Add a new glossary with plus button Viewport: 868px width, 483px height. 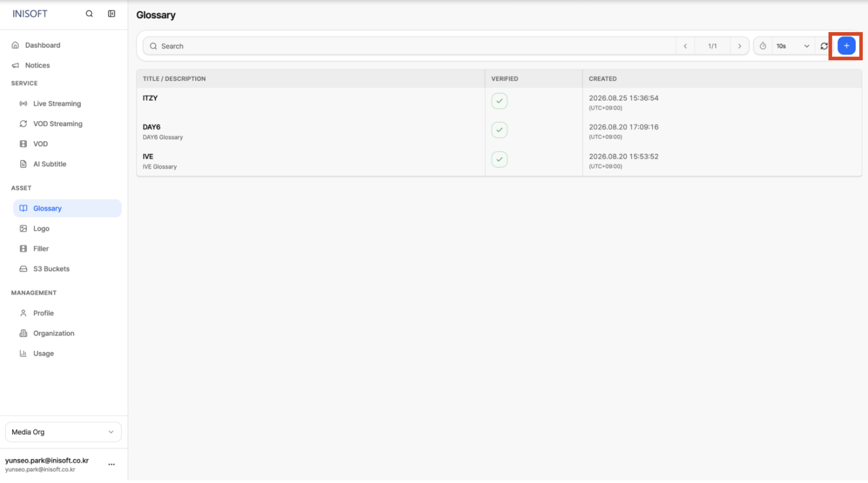tap(846, 46)
